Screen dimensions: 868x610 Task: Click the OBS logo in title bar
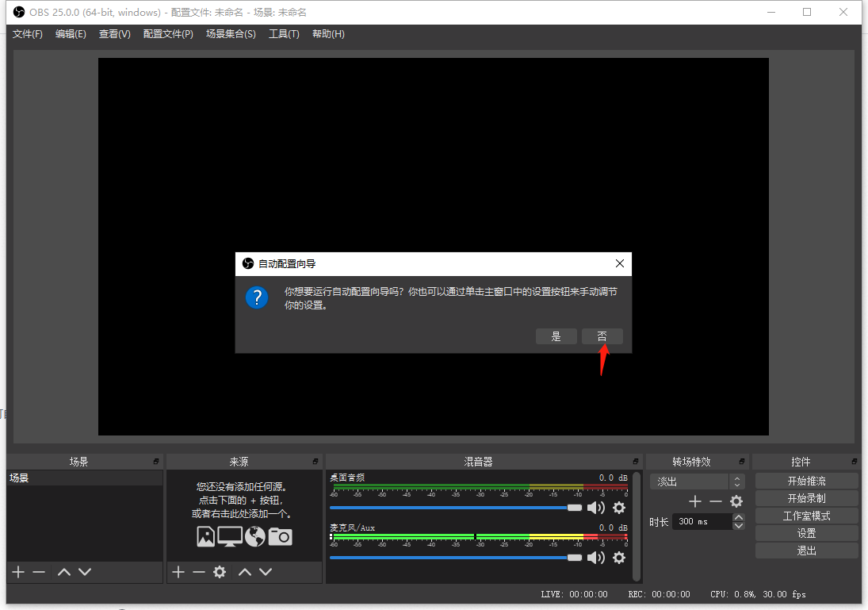[x=19, y=12]
